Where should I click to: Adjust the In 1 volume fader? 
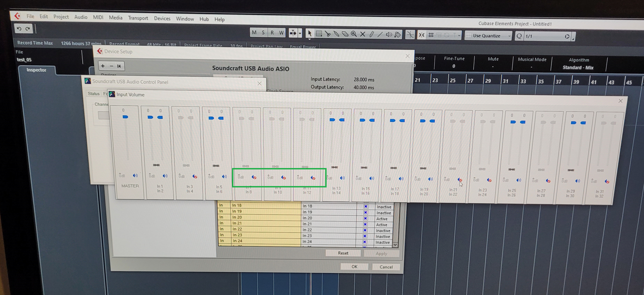150,117
